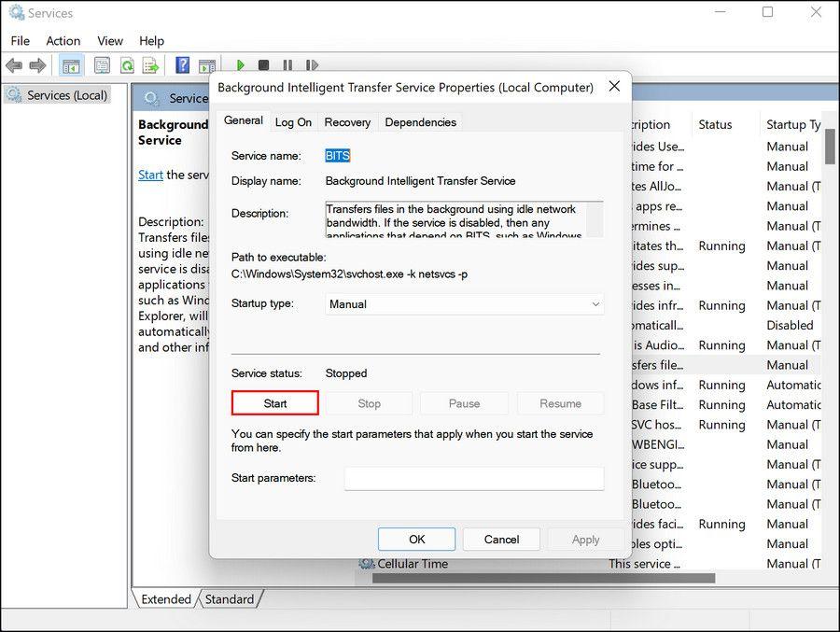Click the Start parameters text field
Screen dimensions: 840x632
coord(474,478)
